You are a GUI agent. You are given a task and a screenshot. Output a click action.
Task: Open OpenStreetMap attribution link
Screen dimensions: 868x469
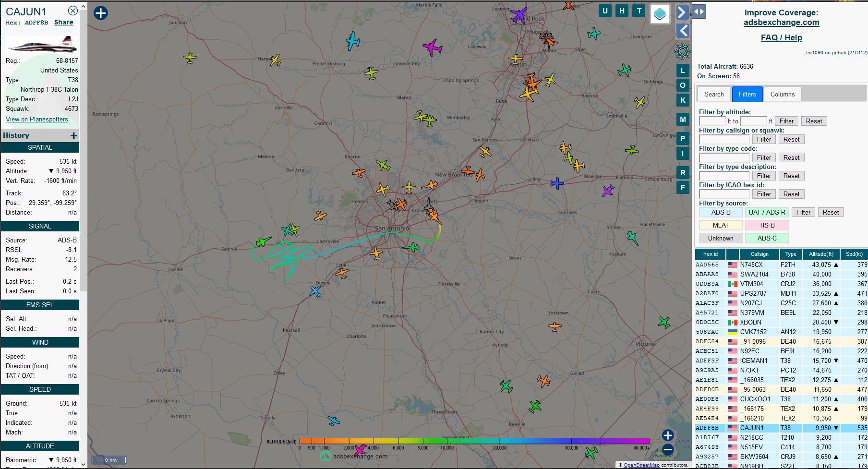pyautogui.click(x=641, y=465)
